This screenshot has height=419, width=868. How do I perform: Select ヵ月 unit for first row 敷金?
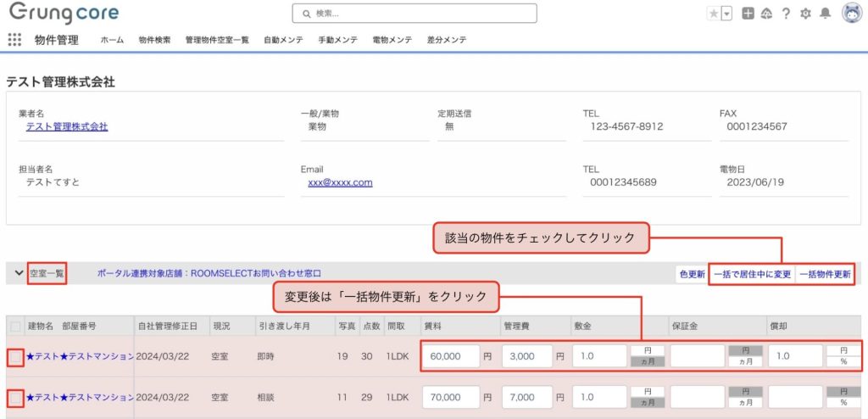[x=648, y=362]
